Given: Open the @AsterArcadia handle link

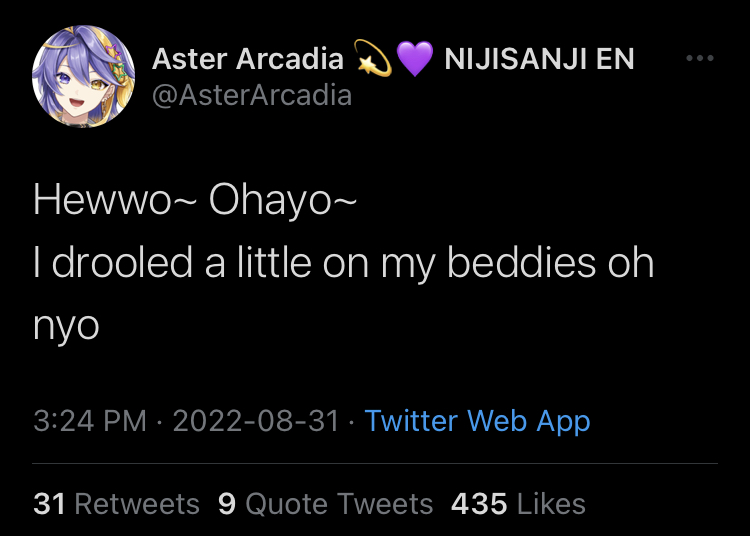Looking at the screenshot, I should tap(251, 95).
